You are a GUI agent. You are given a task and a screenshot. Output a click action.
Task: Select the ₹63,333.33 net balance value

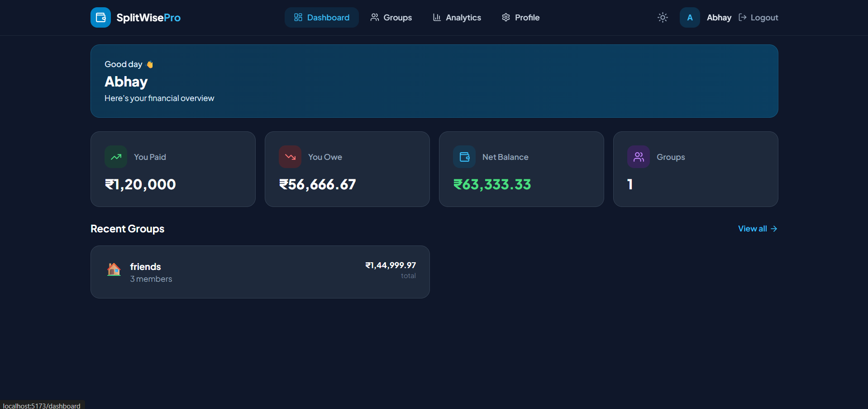click(x=492, y=184)
